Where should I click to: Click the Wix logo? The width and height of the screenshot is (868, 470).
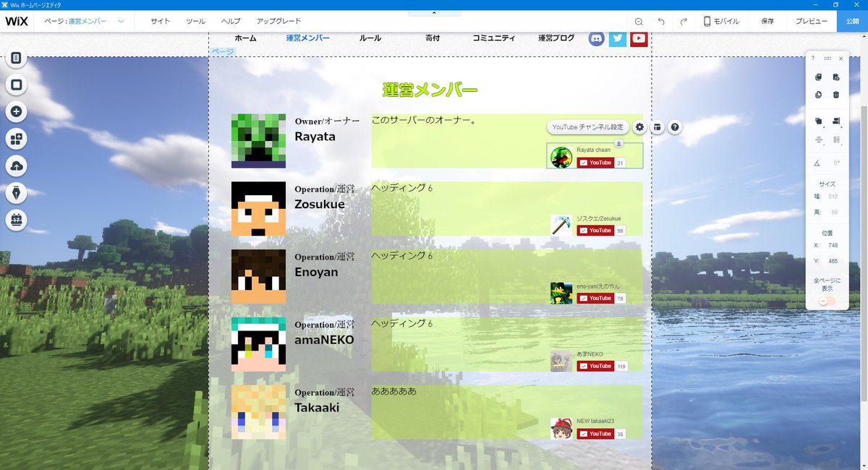[x=16, y=21]
